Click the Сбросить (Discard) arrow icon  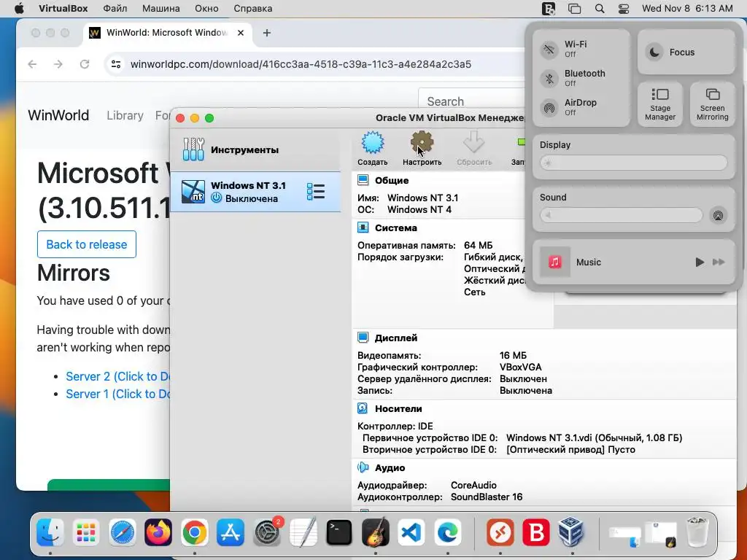click(x=474, y=149)
